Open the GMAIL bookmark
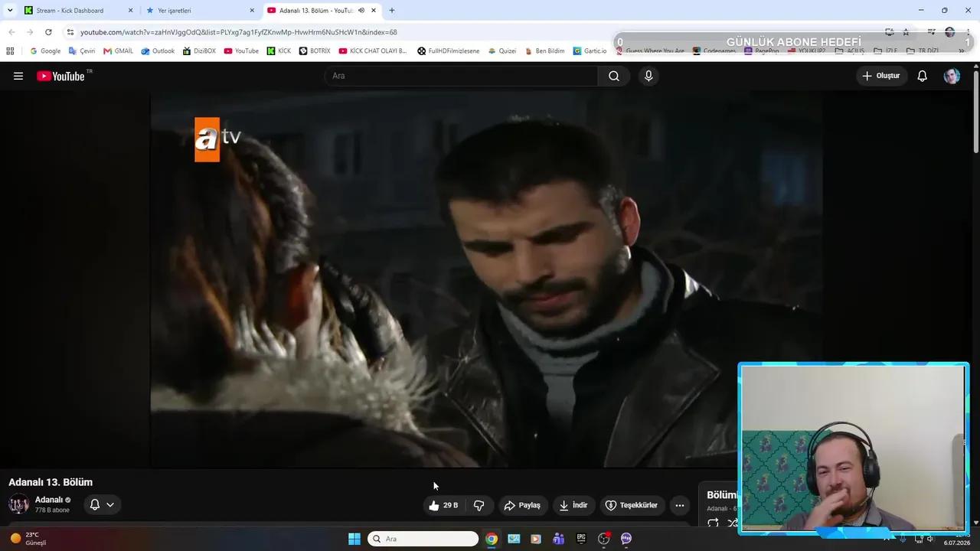 coord(118,51)
